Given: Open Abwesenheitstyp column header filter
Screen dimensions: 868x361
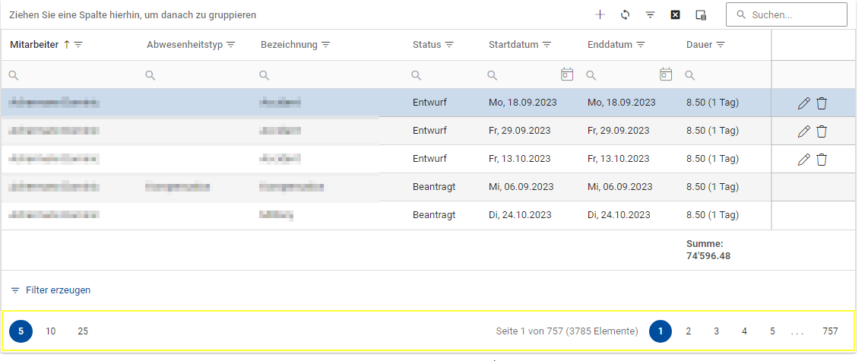Looking at the screenshot, I should (231, 45).
